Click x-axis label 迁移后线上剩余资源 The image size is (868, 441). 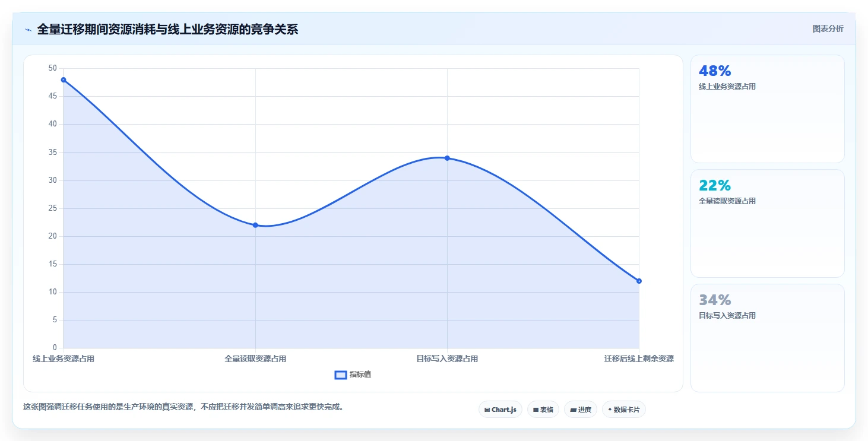[639, 358]
